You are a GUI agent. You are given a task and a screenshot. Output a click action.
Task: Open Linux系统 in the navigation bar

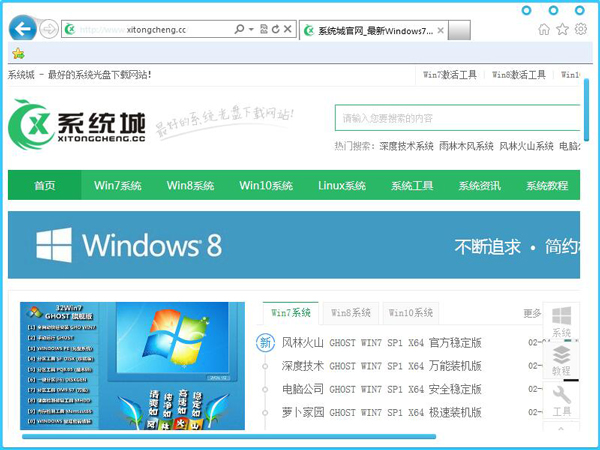(x=342, y=185)
